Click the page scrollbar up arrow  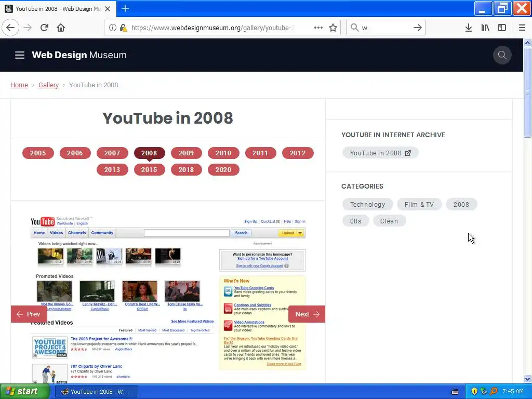[527, 43]
